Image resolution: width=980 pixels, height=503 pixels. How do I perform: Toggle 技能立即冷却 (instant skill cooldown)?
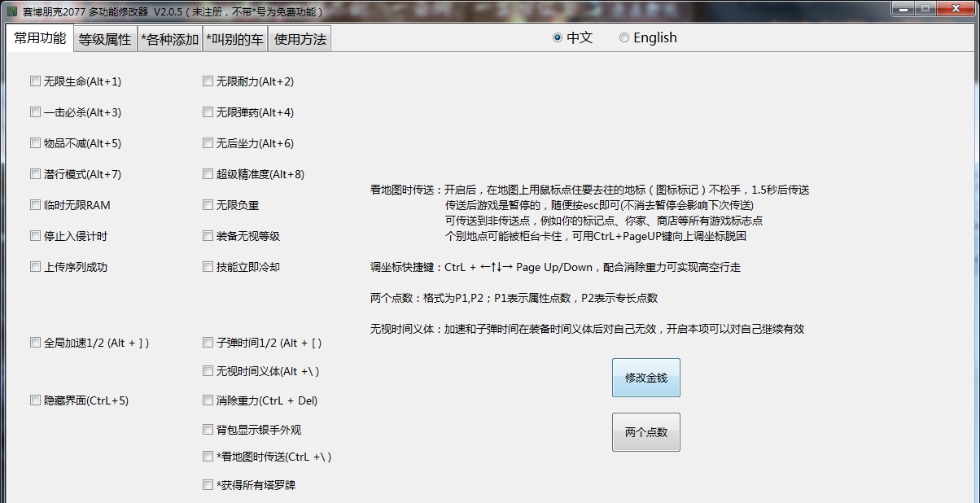[208, 266]
